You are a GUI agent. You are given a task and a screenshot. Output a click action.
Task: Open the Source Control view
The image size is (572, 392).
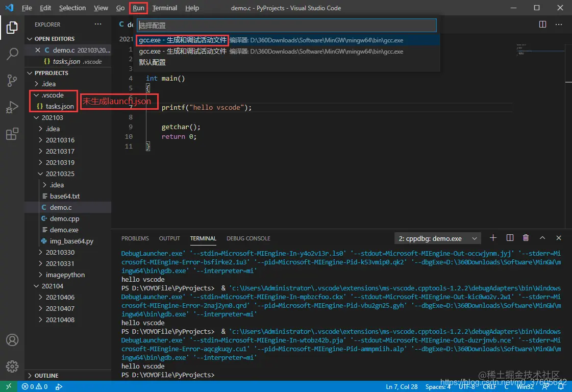(x=12, y=81)
